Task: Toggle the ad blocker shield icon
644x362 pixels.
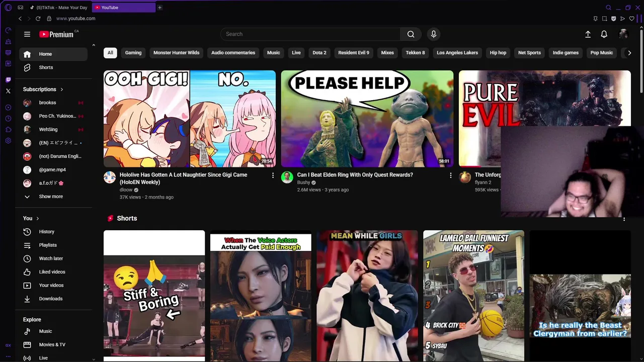Action: 613,19
